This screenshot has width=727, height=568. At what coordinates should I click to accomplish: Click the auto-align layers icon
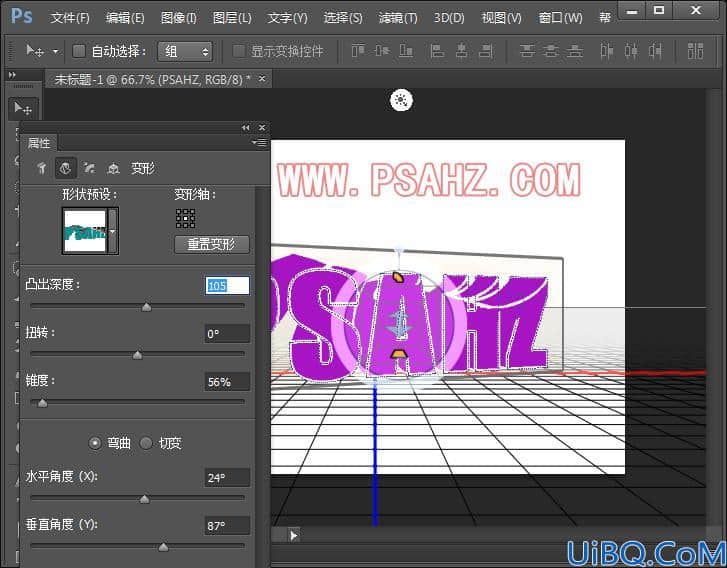coord(695,51)
